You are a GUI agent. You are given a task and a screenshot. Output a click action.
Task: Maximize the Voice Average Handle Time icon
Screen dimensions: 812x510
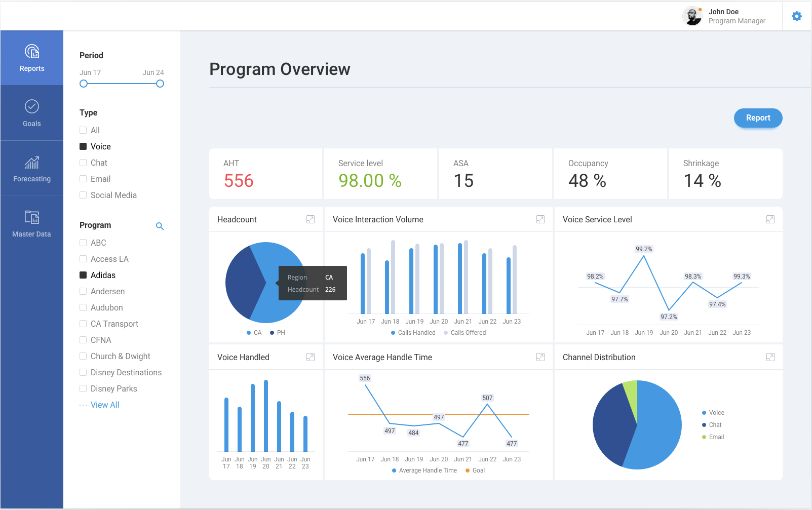pos(540,357)
